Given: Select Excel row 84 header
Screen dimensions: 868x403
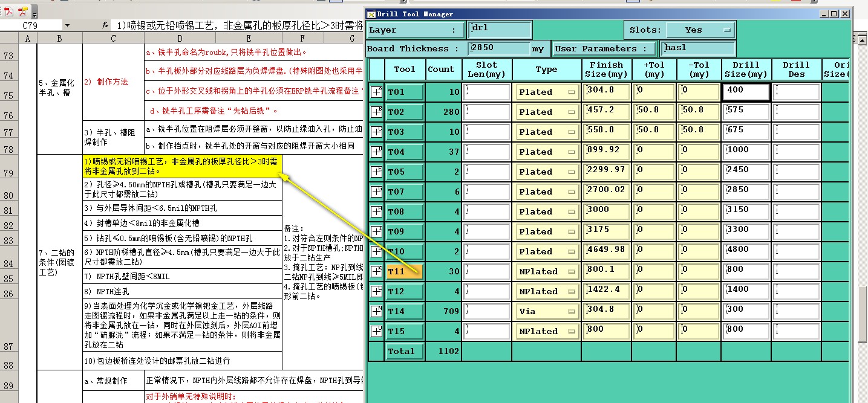Looking at the screenshot, I should [x=9, y=258].
